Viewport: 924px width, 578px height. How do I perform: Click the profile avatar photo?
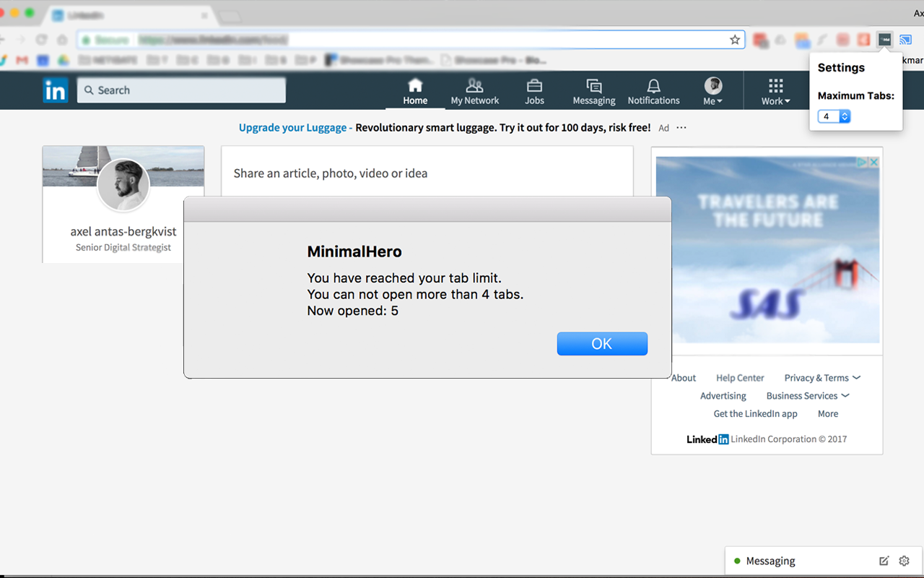click(x=123, y=185)
